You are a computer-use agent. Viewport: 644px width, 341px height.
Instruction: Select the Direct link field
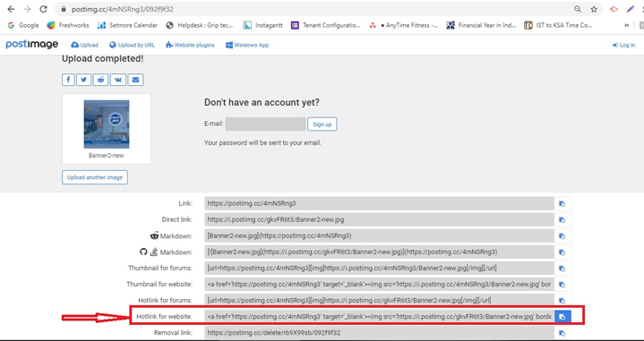380,219
